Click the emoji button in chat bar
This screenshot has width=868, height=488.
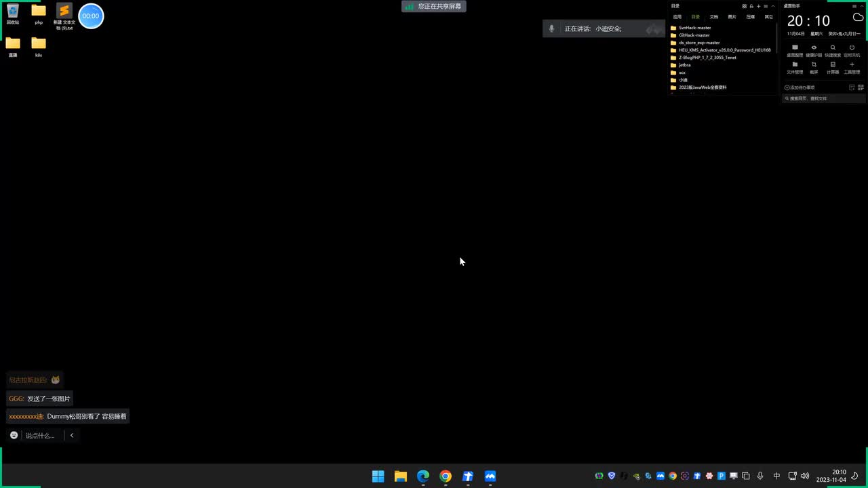pos(14,435)
